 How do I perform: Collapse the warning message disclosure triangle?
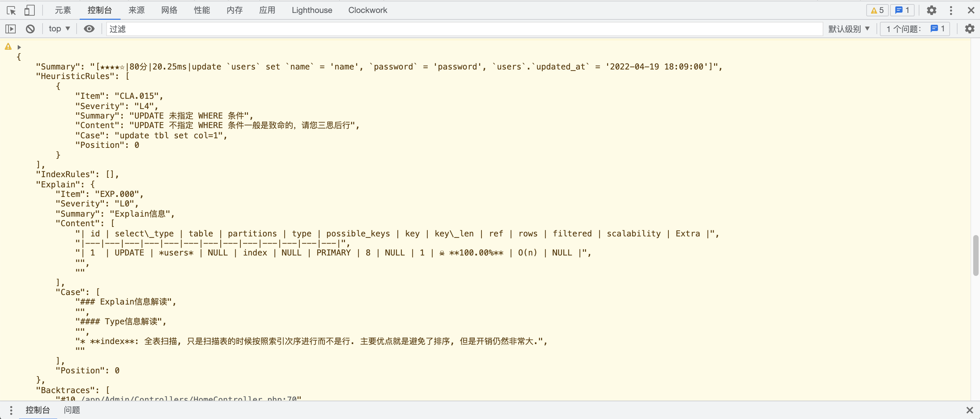(x=19, y=47)
